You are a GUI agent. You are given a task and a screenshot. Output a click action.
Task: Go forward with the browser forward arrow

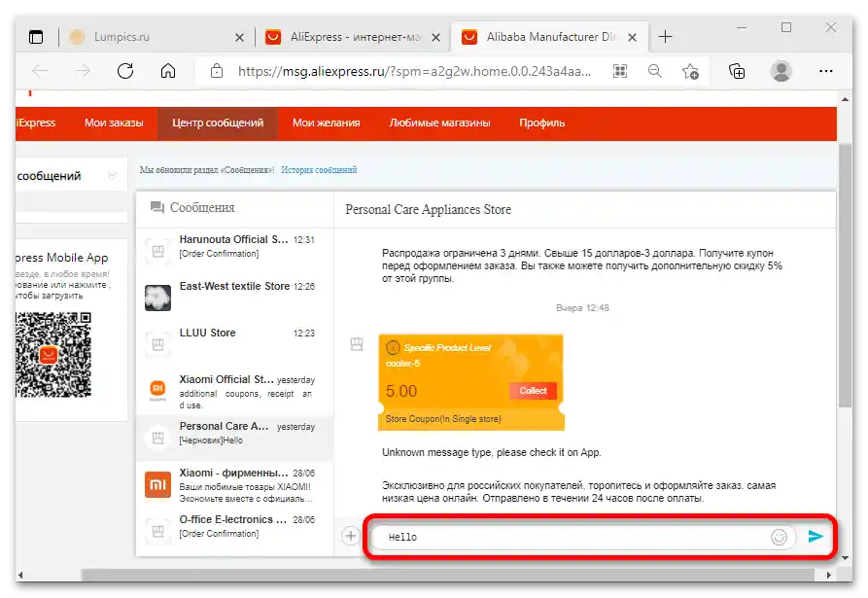pos(83,71)
